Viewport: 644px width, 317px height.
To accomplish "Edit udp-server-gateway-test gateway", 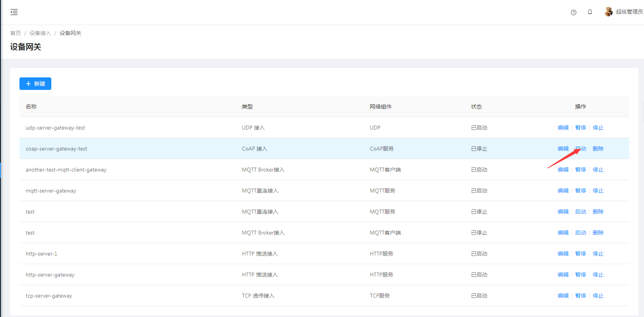I will (x=563, y=128).
